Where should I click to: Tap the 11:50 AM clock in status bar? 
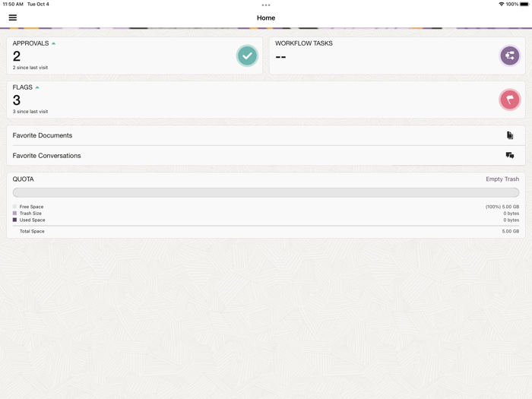pyautogui.click(x=13, y=4)
